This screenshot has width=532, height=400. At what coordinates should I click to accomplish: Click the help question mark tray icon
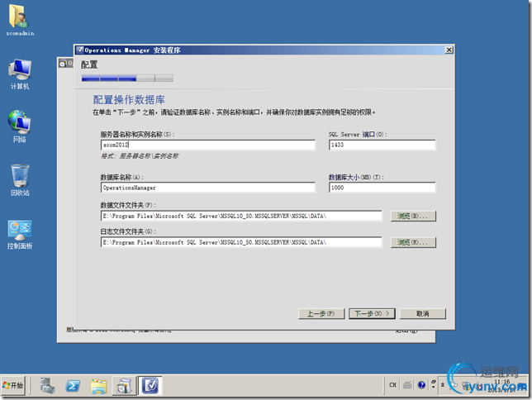[x=421, y=385]
